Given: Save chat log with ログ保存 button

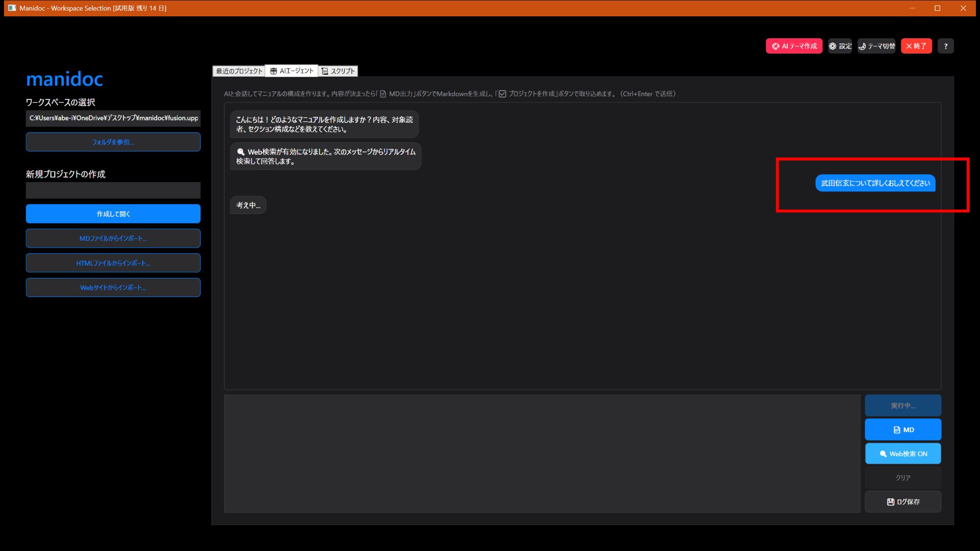Looking at the screenshot, I should (902, 502).
